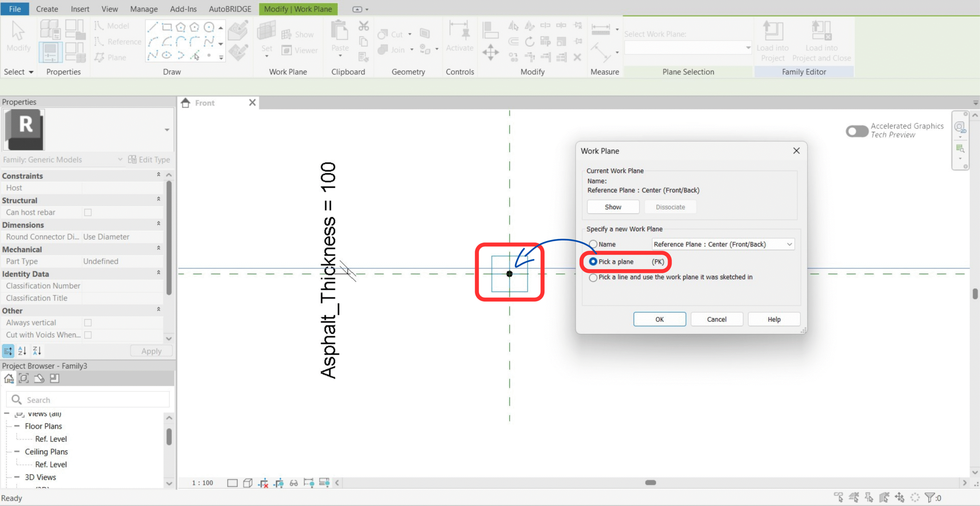Open the Reference Plane name dropdown

tap(789, 244)
